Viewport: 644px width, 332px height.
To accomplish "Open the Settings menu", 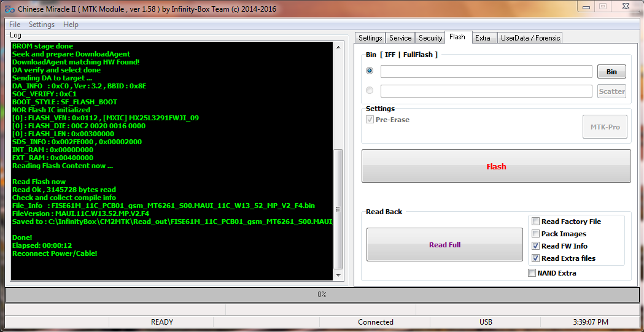I will 42,25.
